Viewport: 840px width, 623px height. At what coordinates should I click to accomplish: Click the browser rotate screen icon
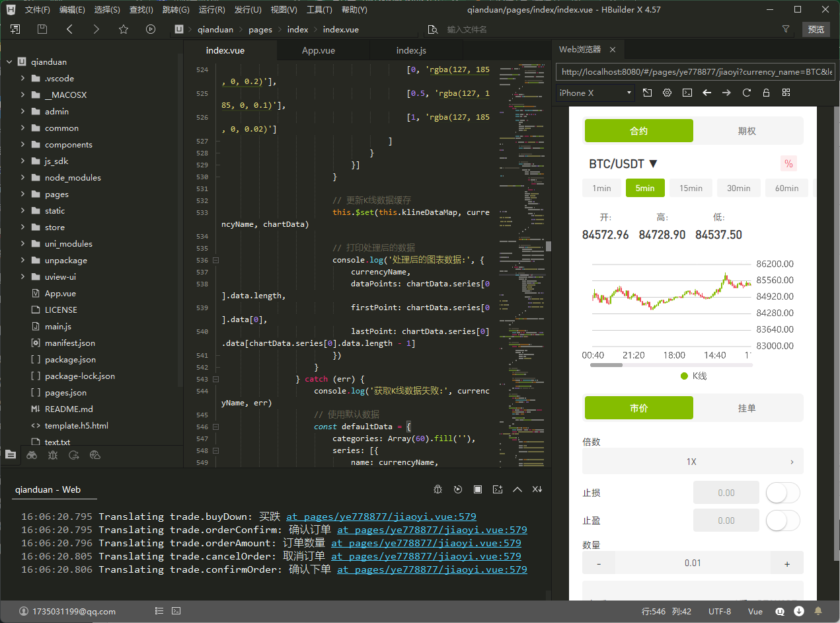(647, 93)
